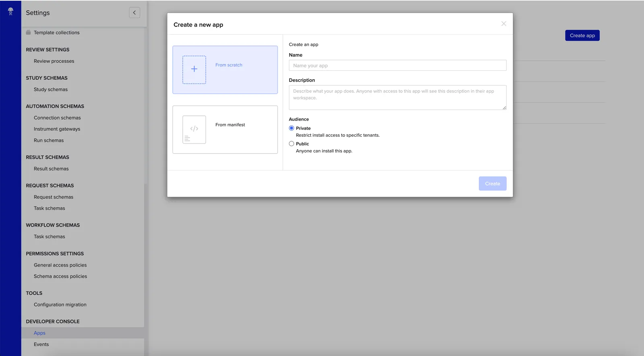Click into the Description text area
The image size is (644, 356).
398,97
